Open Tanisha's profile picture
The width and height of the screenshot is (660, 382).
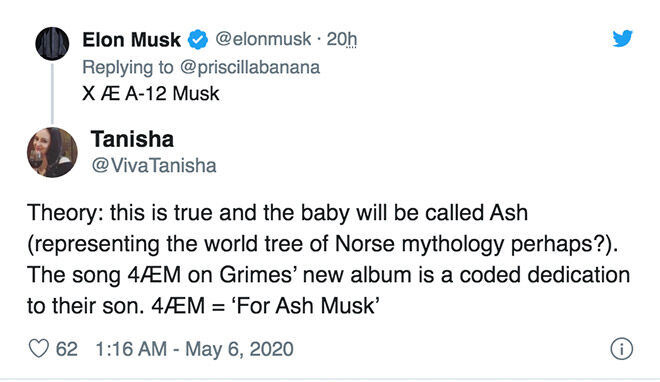tap(52, 152)
